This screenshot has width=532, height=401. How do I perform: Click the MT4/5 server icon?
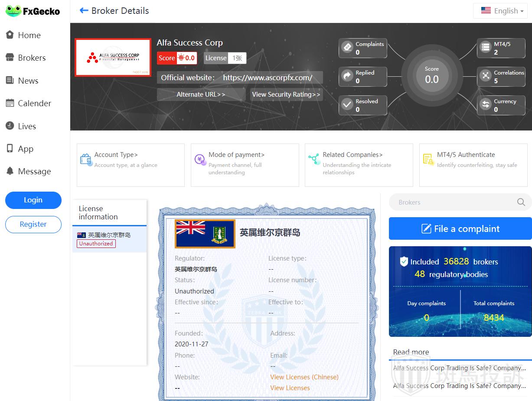pos(485,47)
